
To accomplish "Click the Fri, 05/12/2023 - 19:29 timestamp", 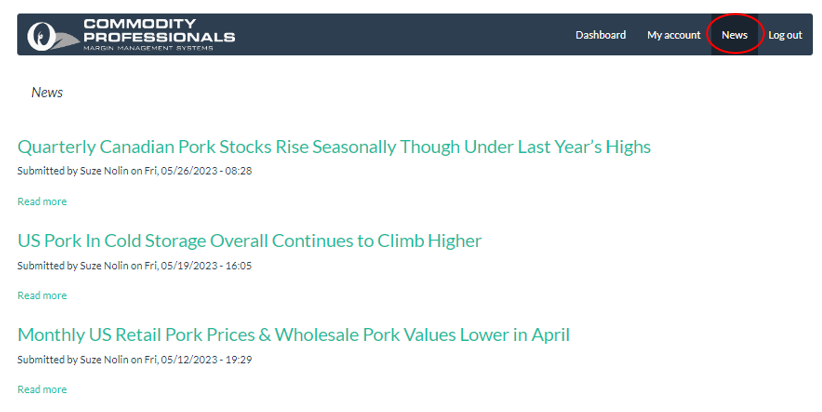I will click(198, 360).
